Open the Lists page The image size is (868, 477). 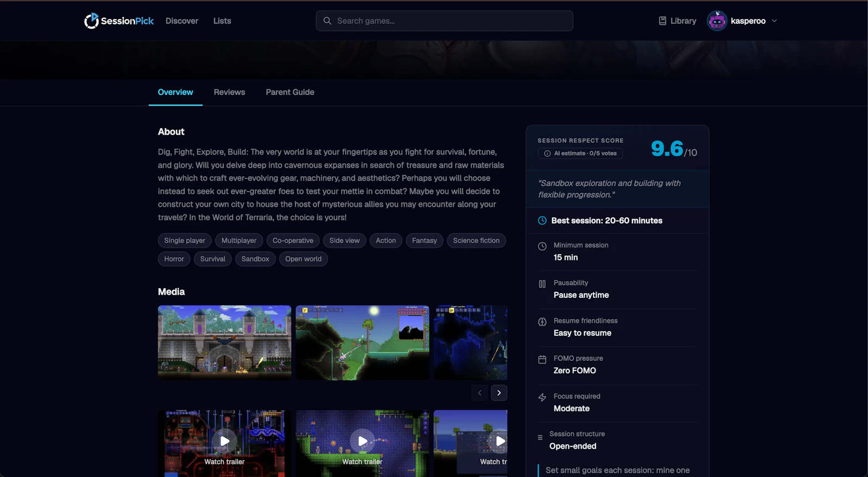(x=222, y=21)
